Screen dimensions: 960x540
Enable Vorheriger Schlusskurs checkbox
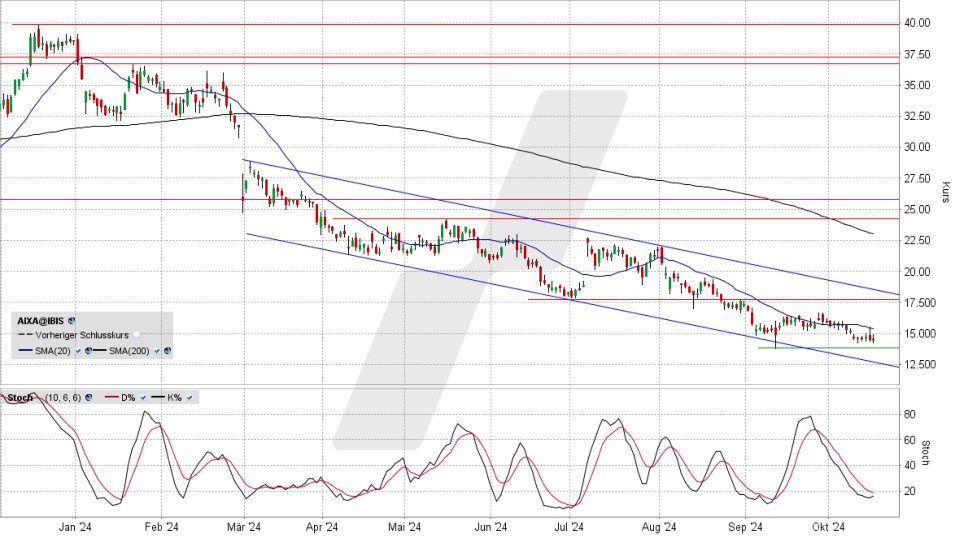click(x=137, y=336)
